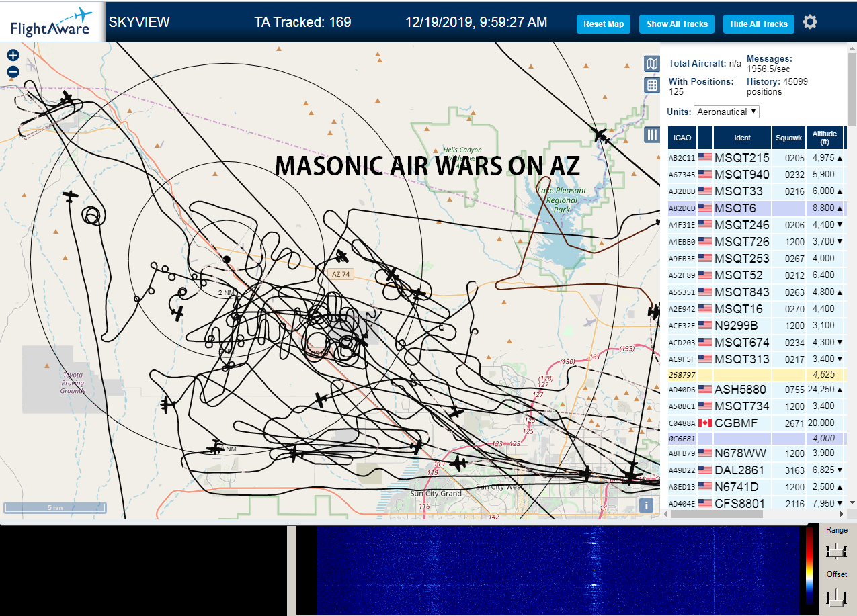The width and height of the screenshot is (857, 616).
Task: Select the DAL2861 aircraft row
Action: pyautogui.click(x=757, y=470)
